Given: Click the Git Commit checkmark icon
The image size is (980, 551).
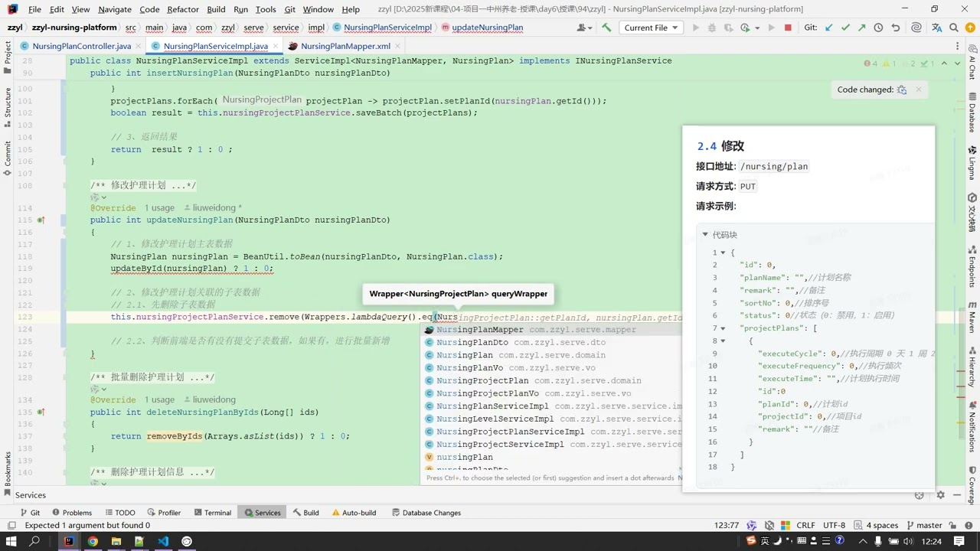Looking at the screenshot, I should coord(845,28).
